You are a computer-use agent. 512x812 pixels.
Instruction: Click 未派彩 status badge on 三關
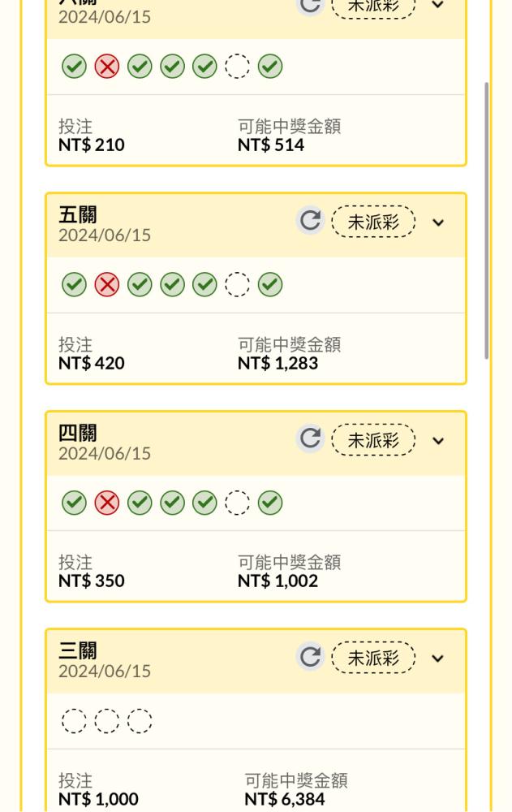click(x=373, y=658)
